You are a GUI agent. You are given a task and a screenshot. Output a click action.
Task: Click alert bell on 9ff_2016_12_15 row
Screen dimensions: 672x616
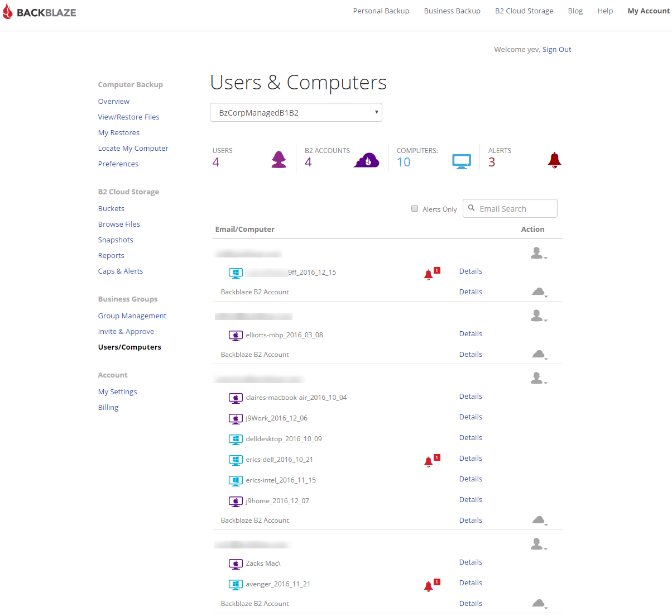429,274
